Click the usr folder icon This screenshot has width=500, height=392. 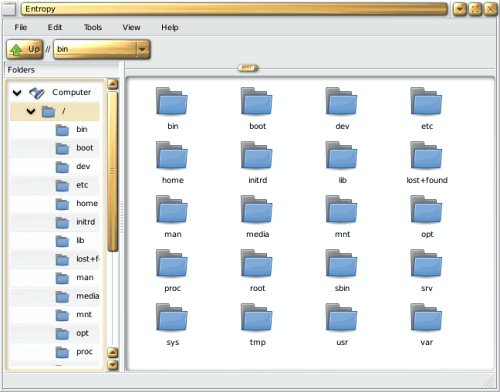[x=341, y=317]
